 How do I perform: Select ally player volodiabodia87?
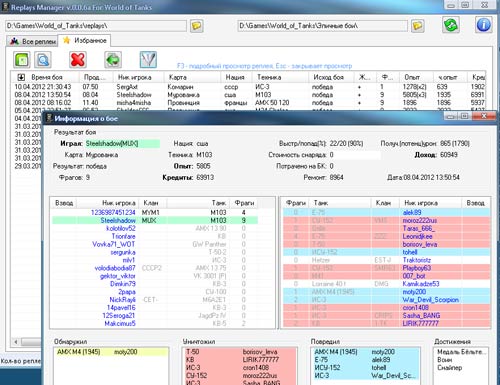coord(155,268)
